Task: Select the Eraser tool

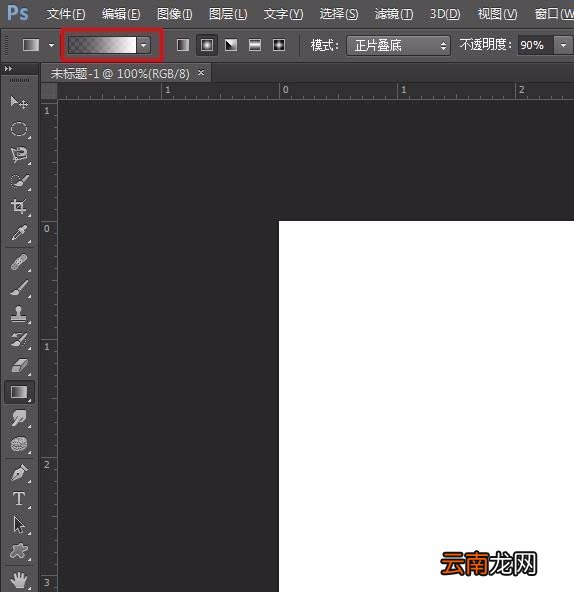Action: (19, 365)
